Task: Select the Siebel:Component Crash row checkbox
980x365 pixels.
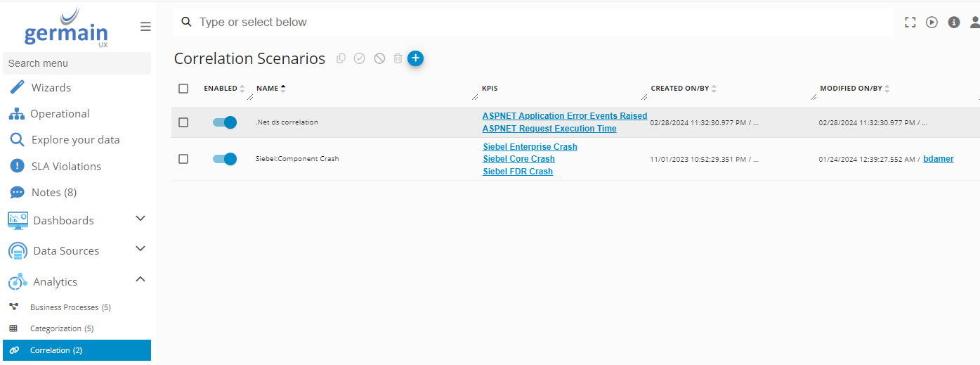Action: point(183,159)
